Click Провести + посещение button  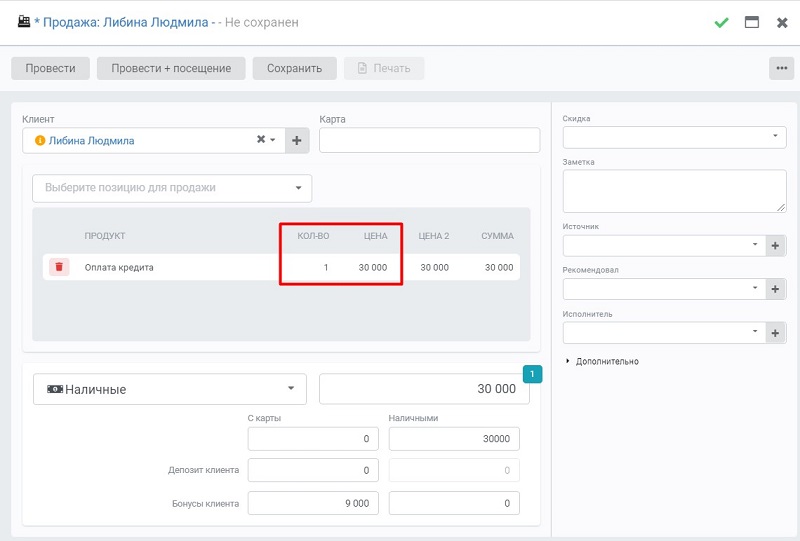pyautogui.click(x=171, y=68)
